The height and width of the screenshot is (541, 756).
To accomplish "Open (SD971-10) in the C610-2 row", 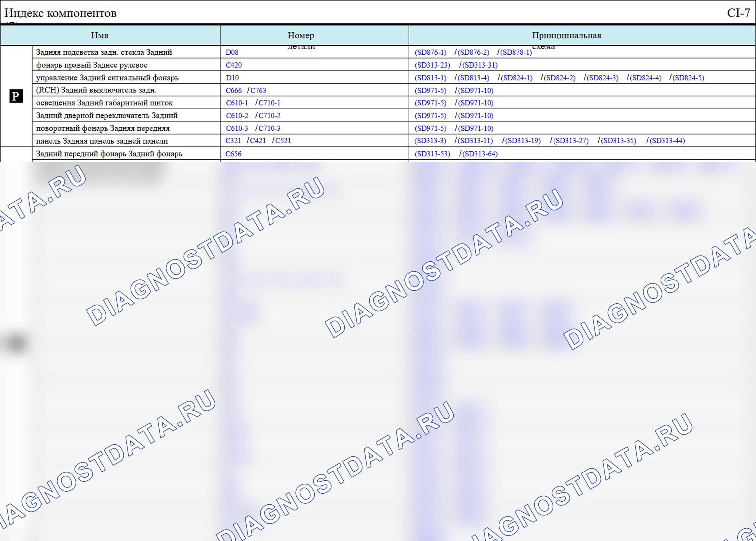I will tap(476, 115).
